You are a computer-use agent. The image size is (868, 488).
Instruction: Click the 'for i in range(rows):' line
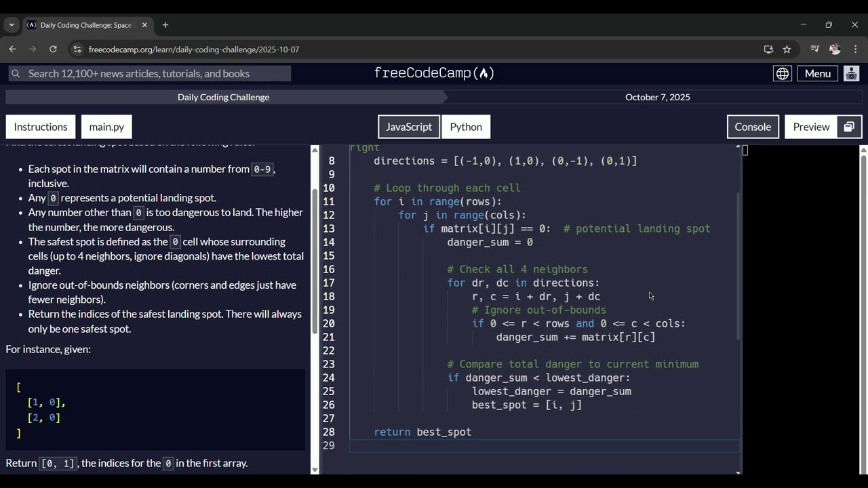(x=437, y=201)
